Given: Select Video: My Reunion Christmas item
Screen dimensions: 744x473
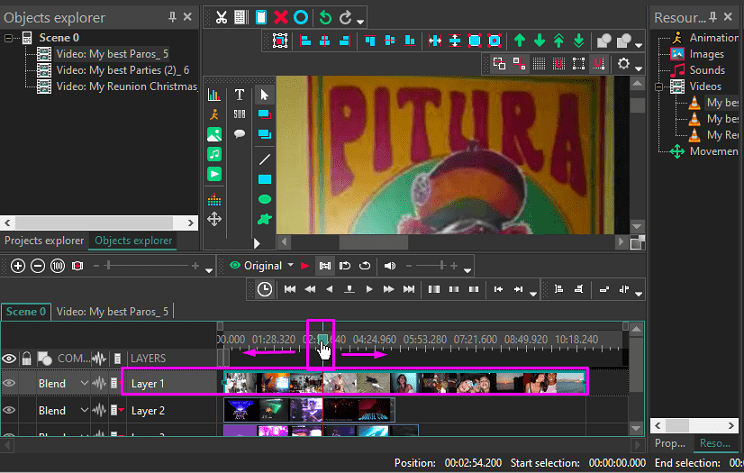Looking at the screenshot, I should [x=126, y=86].
